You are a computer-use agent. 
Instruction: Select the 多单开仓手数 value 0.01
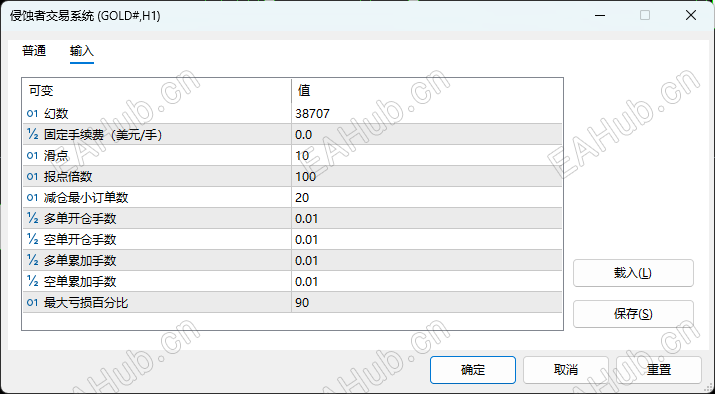(306, 218)
